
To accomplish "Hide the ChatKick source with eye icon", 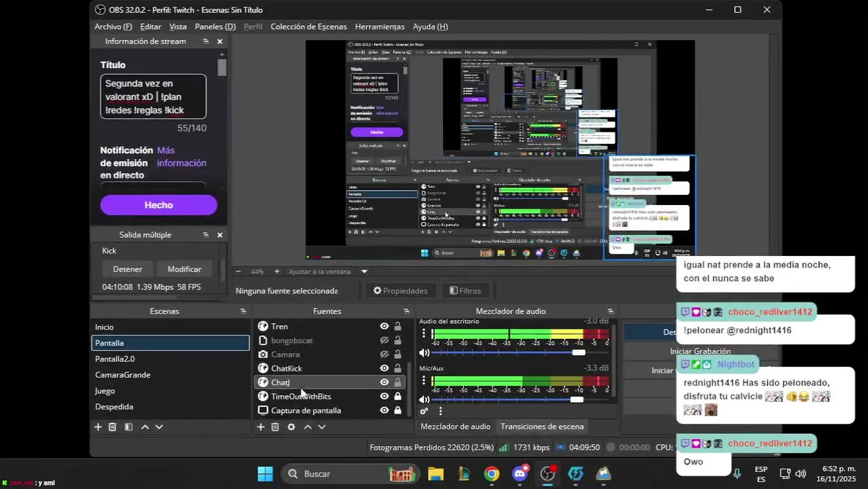I will pyautogui.click(x=384, y=368).
